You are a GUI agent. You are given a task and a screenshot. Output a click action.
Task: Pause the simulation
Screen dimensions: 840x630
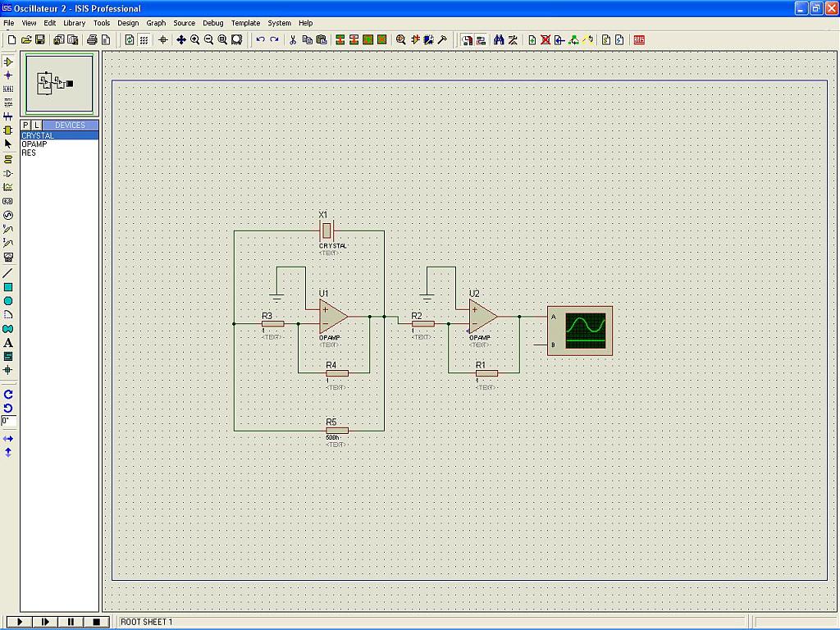71,622
